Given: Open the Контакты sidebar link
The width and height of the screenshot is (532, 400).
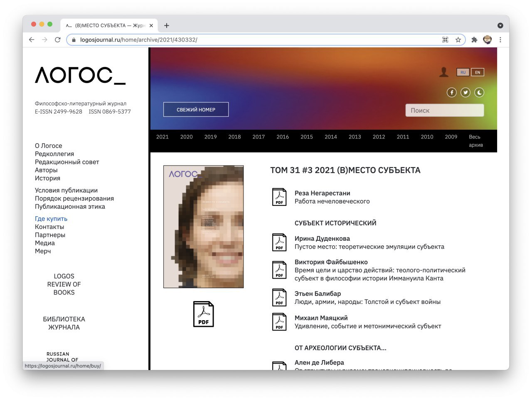Looking at the screenshot, I should tap(49, 227).
